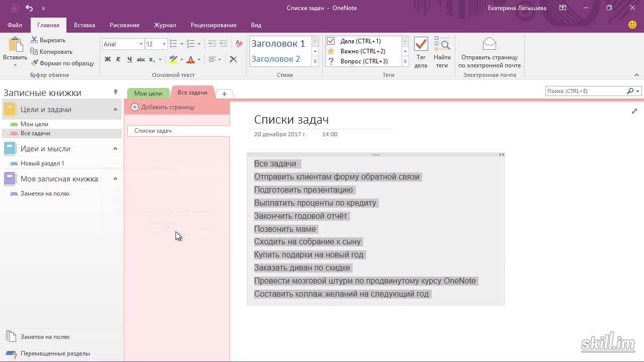Viewport: 644px width, 362px height.
Task: Expand the styles gallery
Action: 315,62
